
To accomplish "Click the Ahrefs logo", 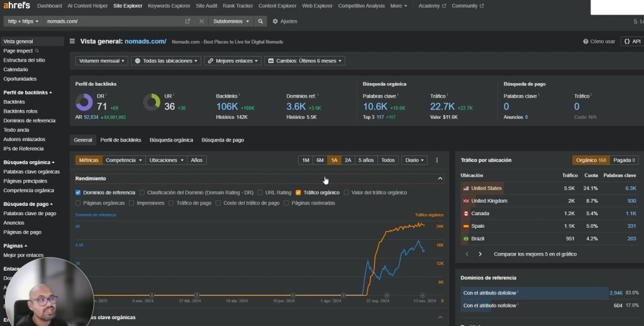I will (x=17, y=5).
